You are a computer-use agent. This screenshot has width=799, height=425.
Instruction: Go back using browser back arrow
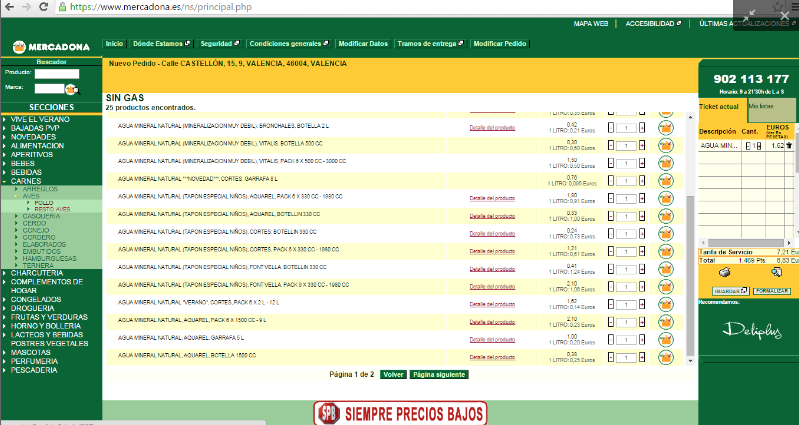(x=9, y=7)
